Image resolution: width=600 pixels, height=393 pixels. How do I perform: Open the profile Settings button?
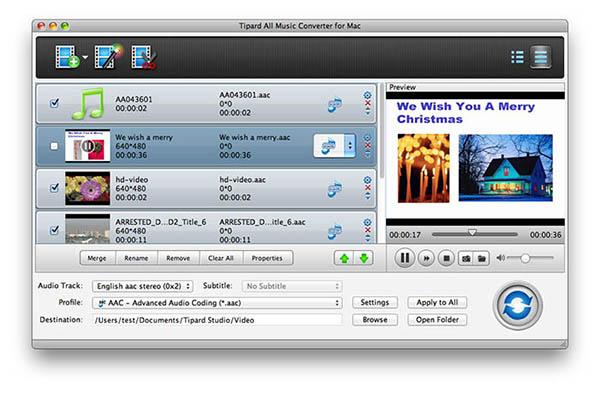tap(375, 302)
